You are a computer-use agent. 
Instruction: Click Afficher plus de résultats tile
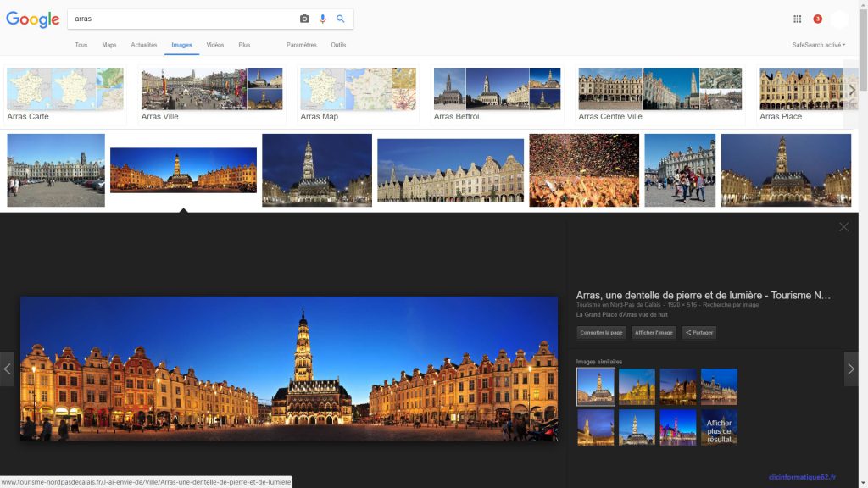click(719, 428)
